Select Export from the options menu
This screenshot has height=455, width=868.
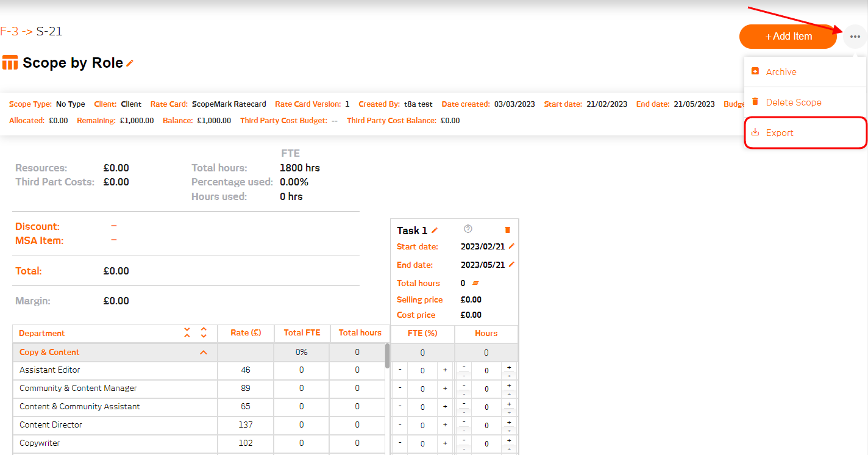[x=780, y=133]
